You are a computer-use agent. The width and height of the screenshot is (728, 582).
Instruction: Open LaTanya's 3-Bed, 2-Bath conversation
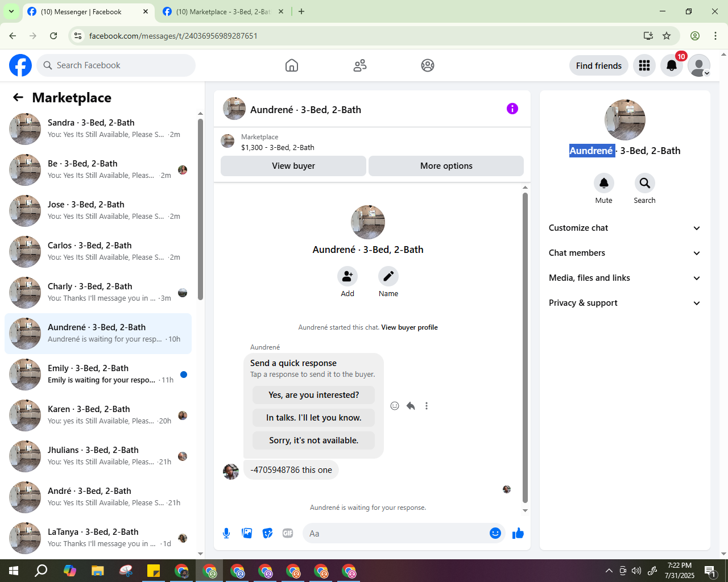[x=98, y=538]
